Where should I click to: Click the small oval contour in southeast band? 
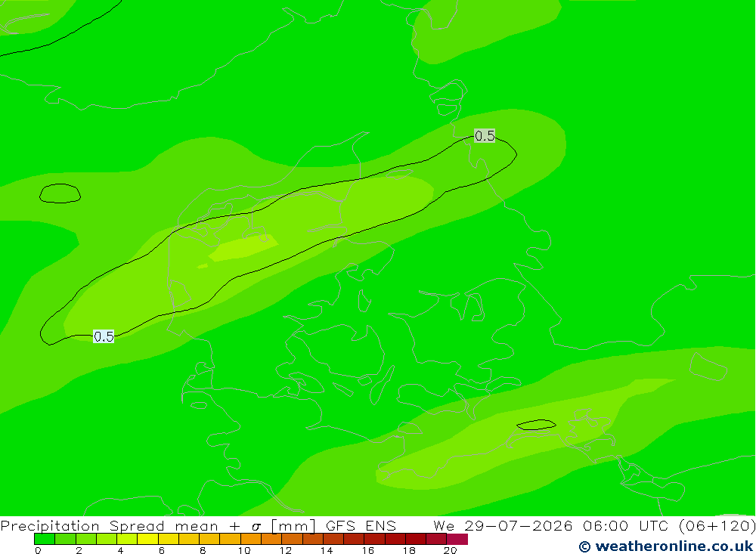536,425
